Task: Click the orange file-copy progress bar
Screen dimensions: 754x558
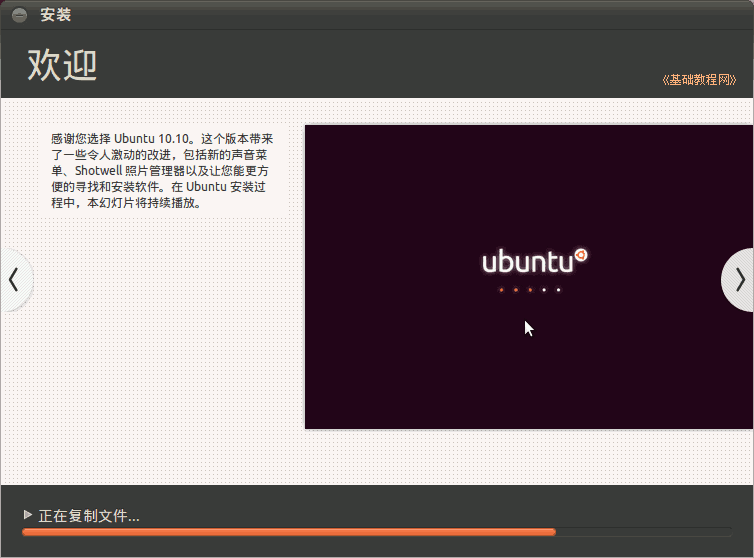Action: coord(377,532)
